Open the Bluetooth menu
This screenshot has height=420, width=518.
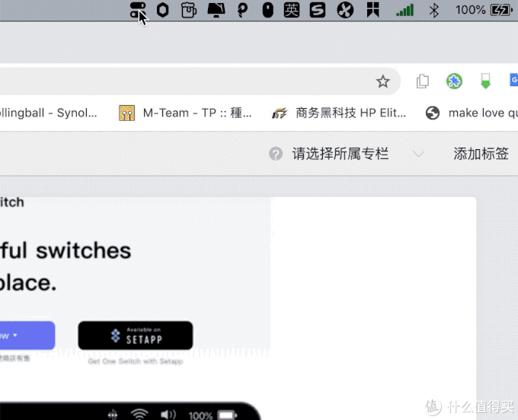433,10
